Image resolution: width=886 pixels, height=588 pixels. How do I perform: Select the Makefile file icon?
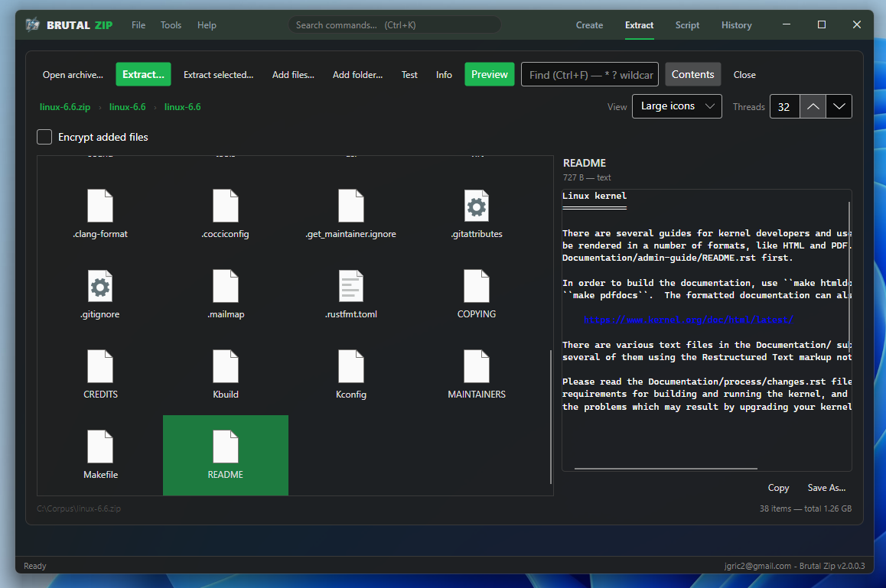[x=100, y=447]
